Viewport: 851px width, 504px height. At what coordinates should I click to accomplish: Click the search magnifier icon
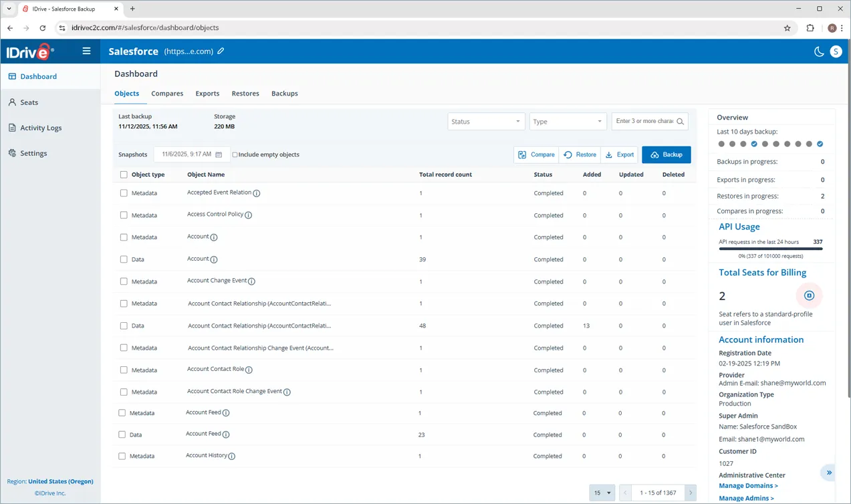click(680, 122)
